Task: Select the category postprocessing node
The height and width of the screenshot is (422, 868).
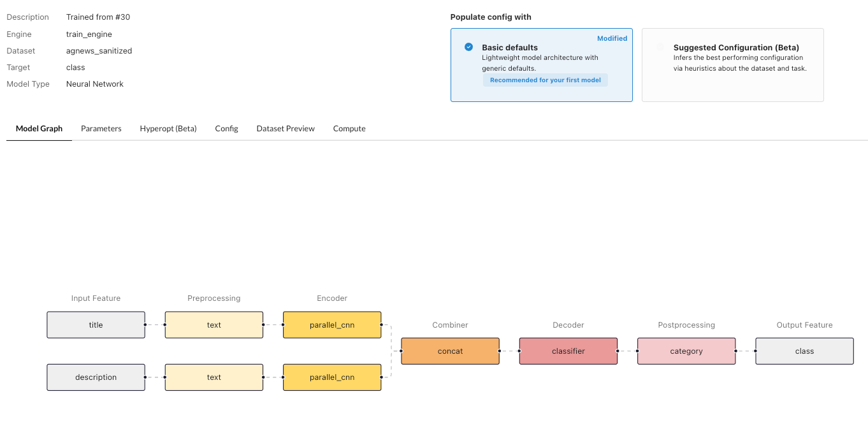Action: (x=686, y=351)
